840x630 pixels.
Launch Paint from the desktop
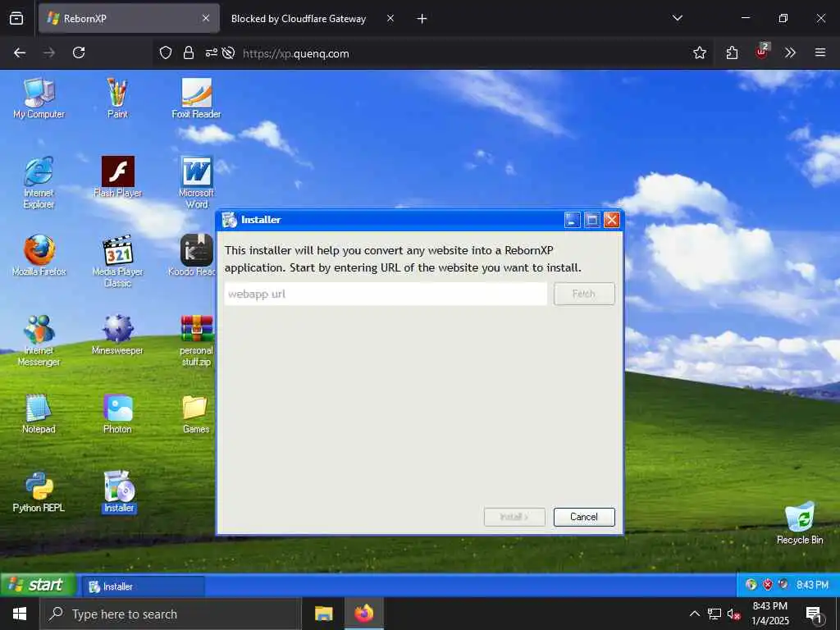(x=117, y=98)
